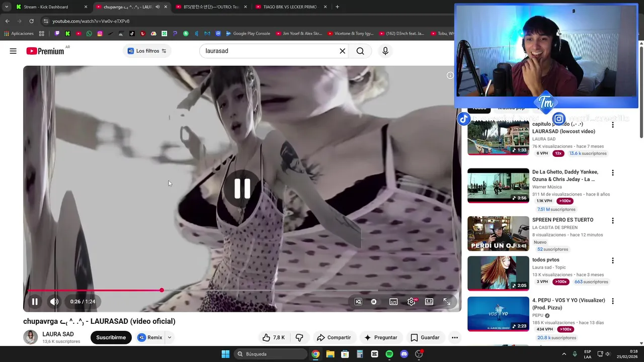Screen dimensions: 644x362
Task: Switch to theater mode view
Action: pos(429,302)
